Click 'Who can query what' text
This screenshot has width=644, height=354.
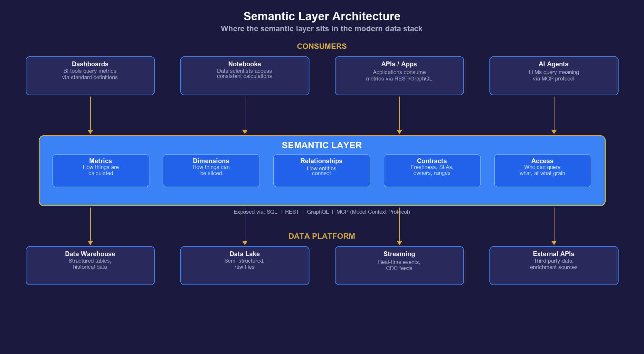pos(542,170)
